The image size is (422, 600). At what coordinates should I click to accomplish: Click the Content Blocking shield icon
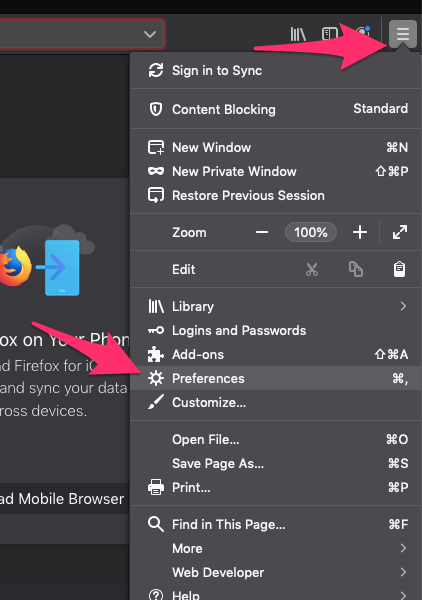pos(156,109)
